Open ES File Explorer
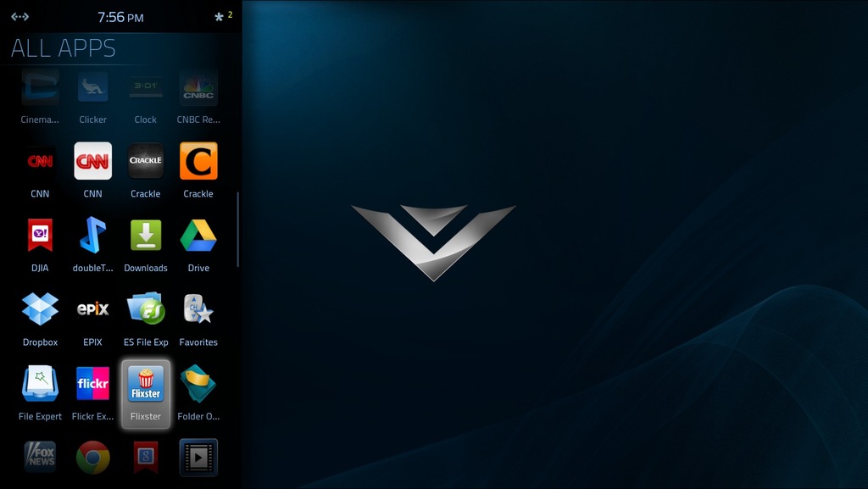Image resolution: width=868 pixels, height=489 pixels. (x=146, y=308)
